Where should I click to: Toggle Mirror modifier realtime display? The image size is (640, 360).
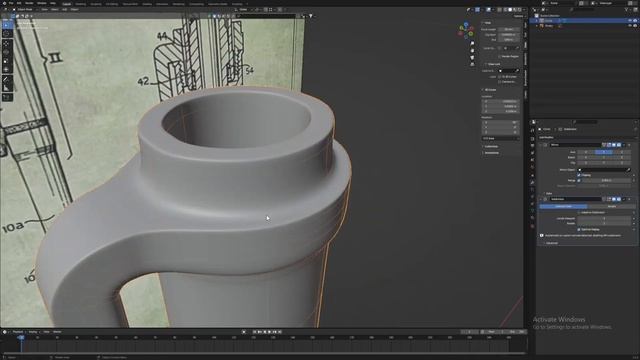click(x=614, y=145)
